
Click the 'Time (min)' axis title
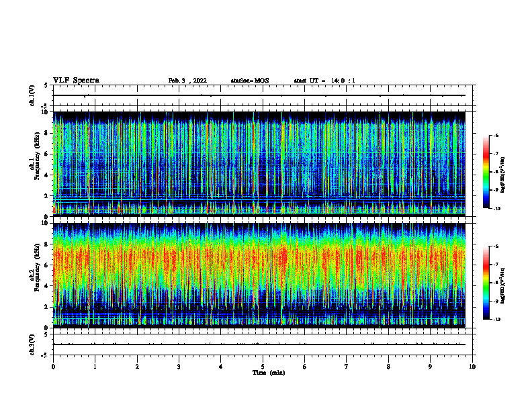(269, 373)
